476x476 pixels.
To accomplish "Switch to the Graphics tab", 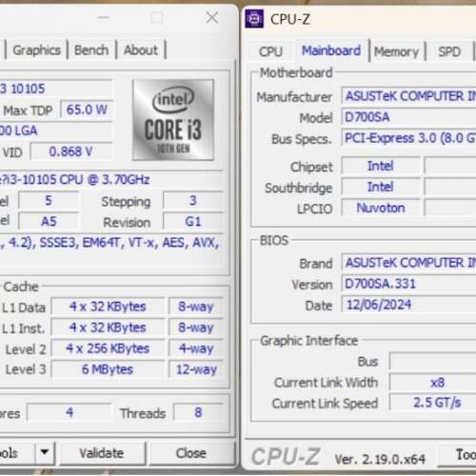I will [x=36, y=50].
